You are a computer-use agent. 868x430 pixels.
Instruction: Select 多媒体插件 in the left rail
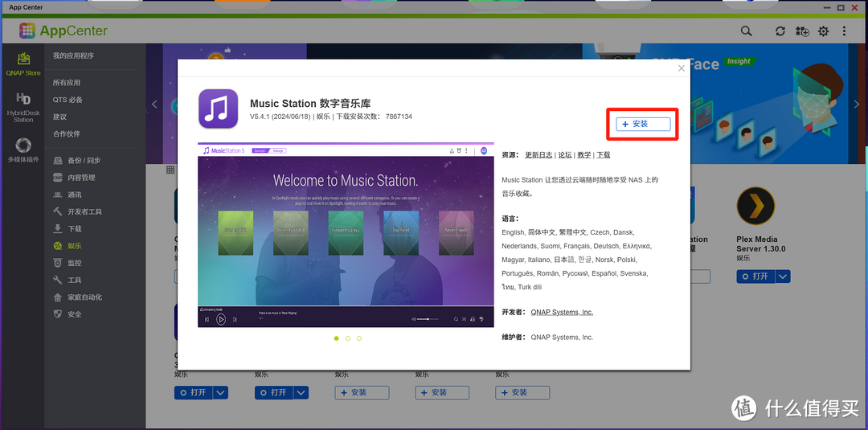(23, 150)
